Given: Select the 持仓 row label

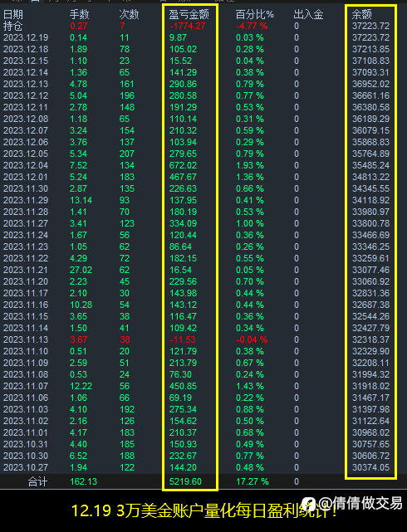Looking at the screenshot, I should pyautogui.click(x=13, y=26).
